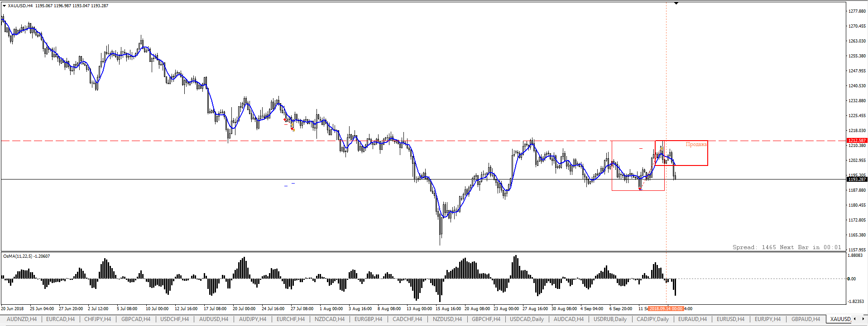Open the EURGBP,H4 tab
Image resolution: width=868 pixels, height=326 pixels.
pyautogui.click(x=368, y=319)
